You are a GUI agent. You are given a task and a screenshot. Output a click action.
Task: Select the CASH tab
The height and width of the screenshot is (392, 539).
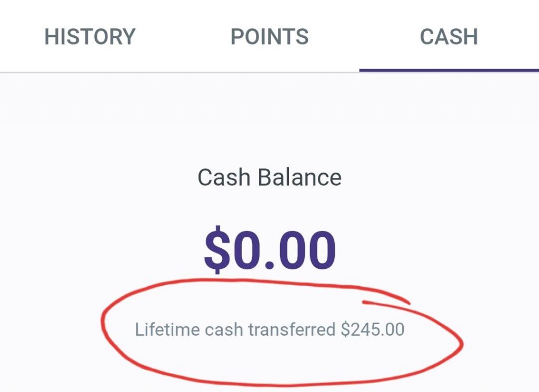pyautogui.click(x=448, y=36)
